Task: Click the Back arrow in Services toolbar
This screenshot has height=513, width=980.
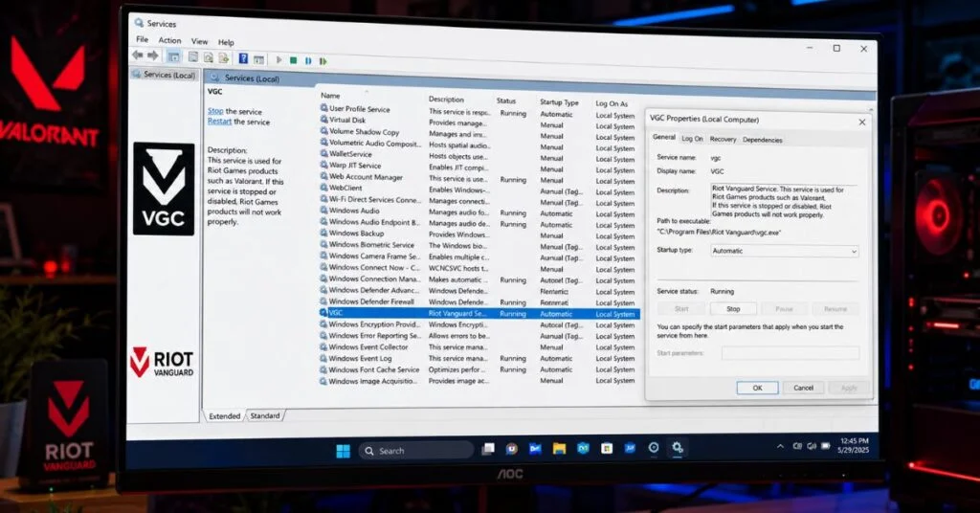Action: click(138, 56)
